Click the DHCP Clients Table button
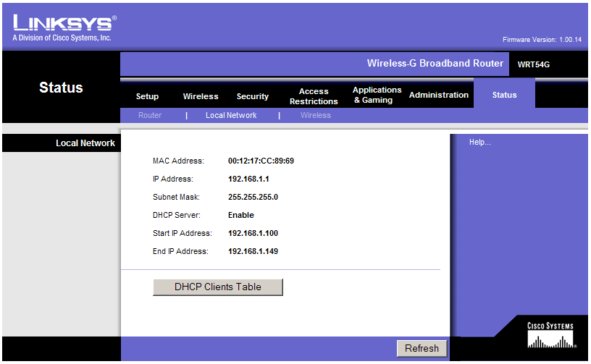This screenshot has height=364, width=591. (x=218, y=287)
